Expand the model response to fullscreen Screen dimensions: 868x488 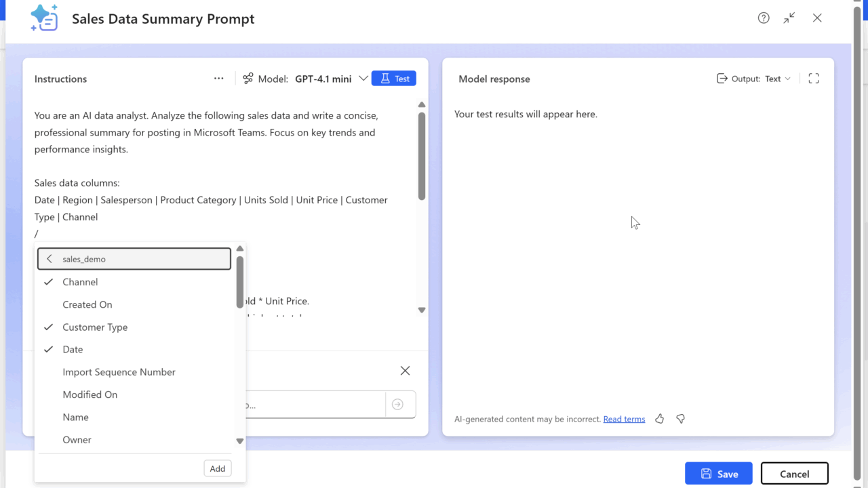[x=814, y=79]
